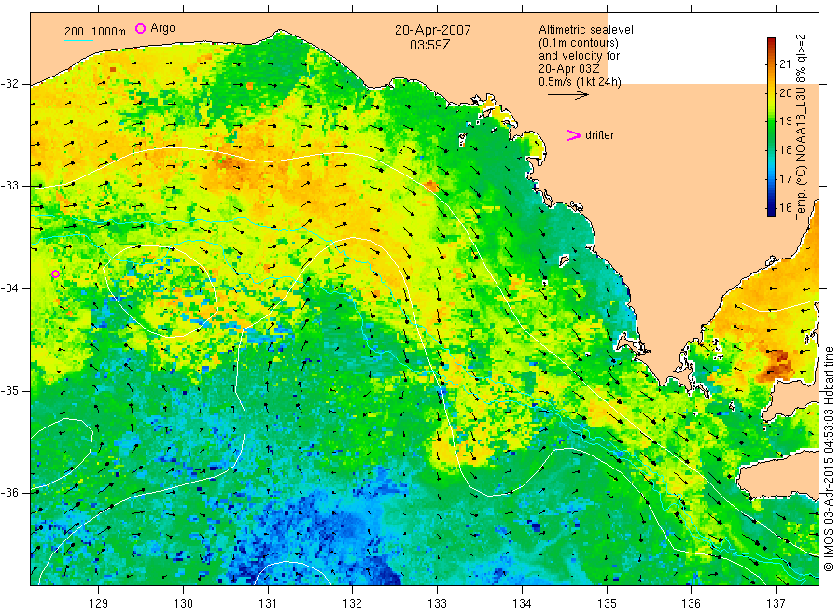The width and height of the screenshot is (840, 616).
Task: Click the vertical 'Temp. (°C) NOAA18_L3U' label
Action: click(801, 128)
